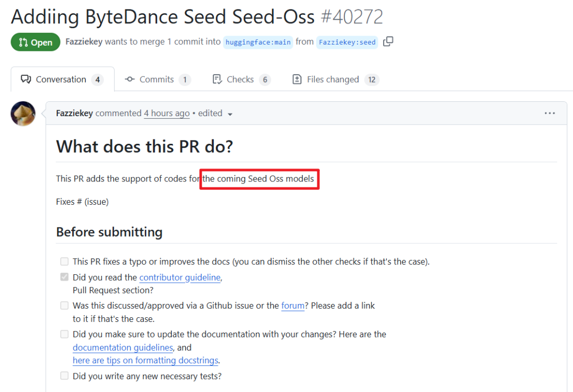Follow the forum link
The image size is (573, 392).
point(292,306)
